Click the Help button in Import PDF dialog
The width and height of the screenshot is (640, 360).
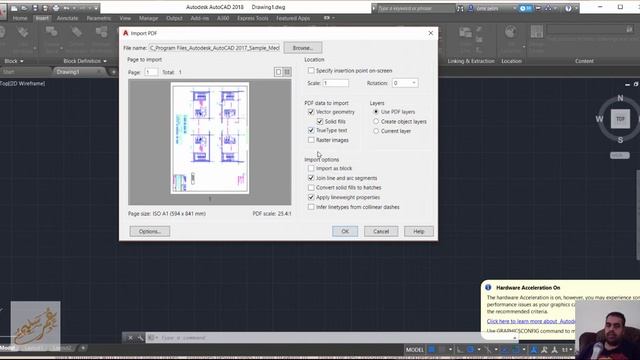[x=418, y=231]
